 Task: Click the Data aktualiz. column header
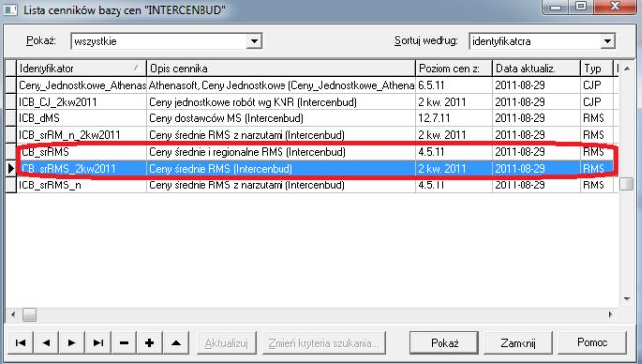pos(535,68)
